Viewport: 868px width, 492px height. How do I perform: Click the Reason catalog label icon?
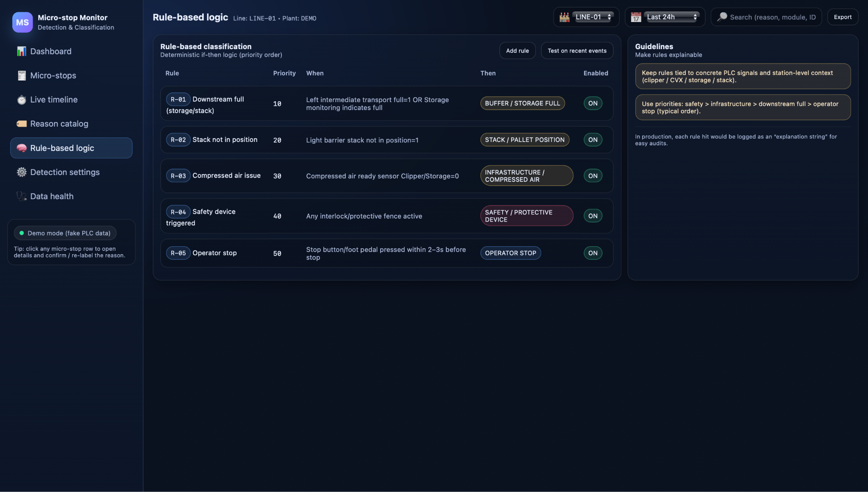click(x=22, y=124)
